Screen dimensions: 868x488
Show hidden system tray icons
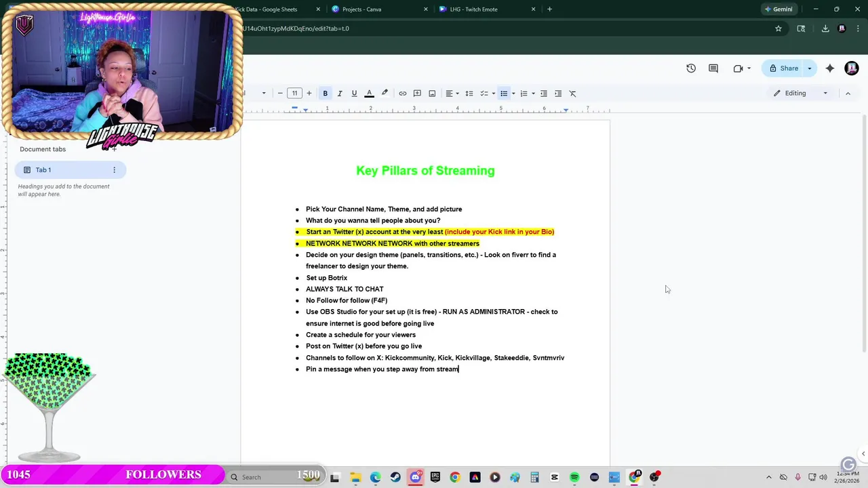coord(768,477)
